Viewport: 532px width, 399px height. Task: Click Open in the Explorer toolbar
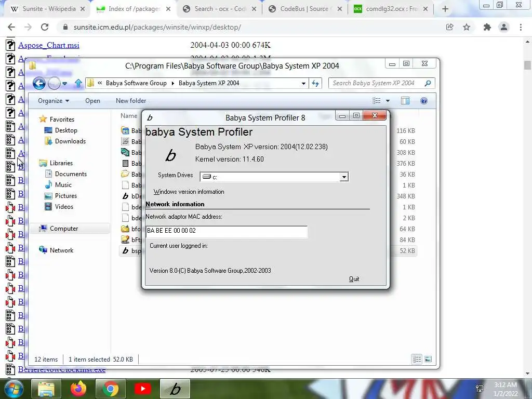[92, 101]
